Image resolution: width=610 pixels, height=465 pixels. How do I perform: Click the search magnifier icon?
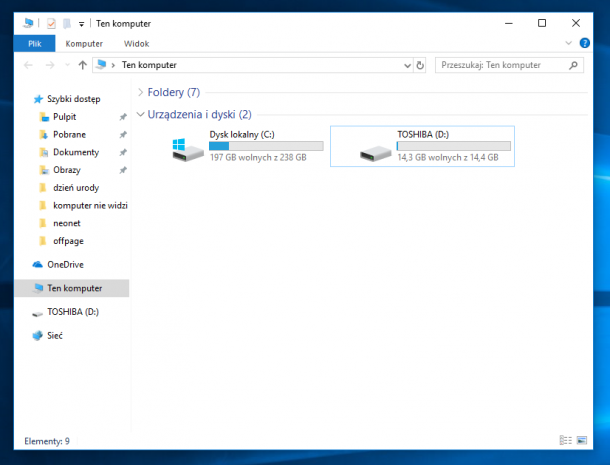[x=573, y=65]
